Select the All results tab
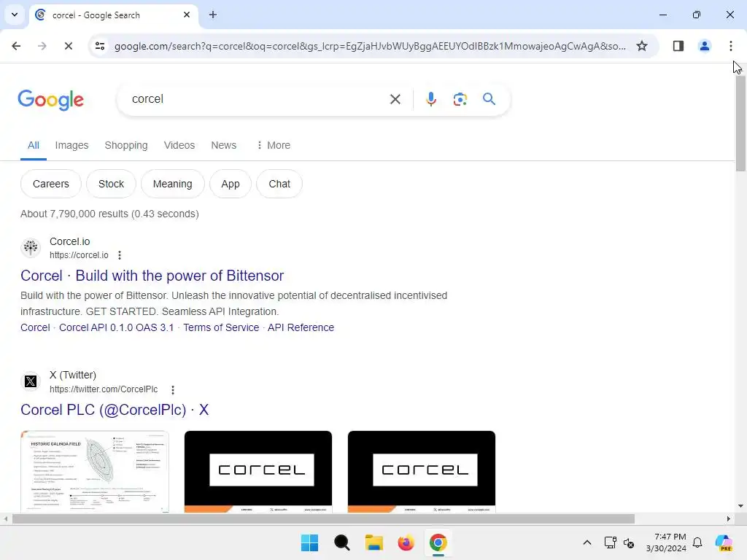Viewport: 747px width, 560px height. click(x=34, y=145)
